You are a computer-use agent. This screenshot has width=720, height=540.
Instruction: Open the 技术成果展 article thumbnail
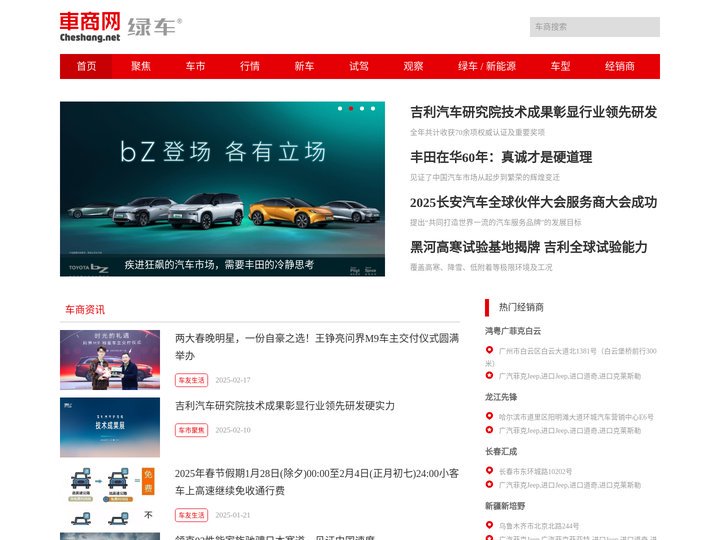point(110,428)
